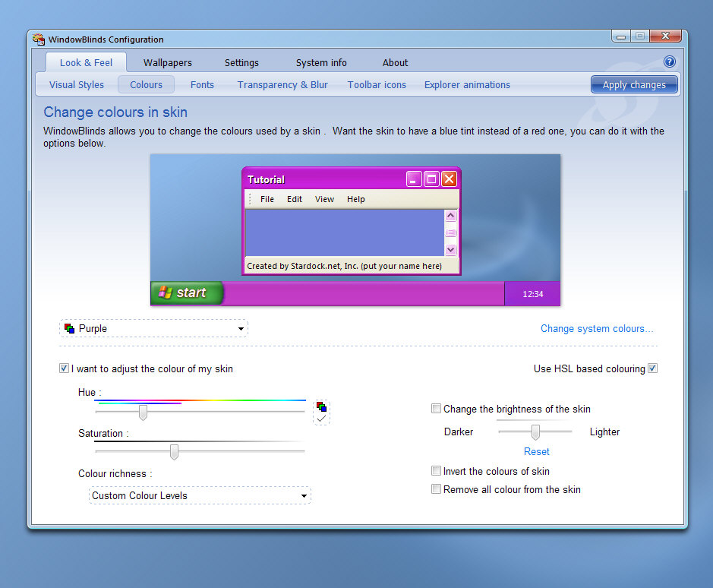Viewport: 713px width, 588px height.
Task: Enable Change the brightness of the skin
Action: (436, 408)
